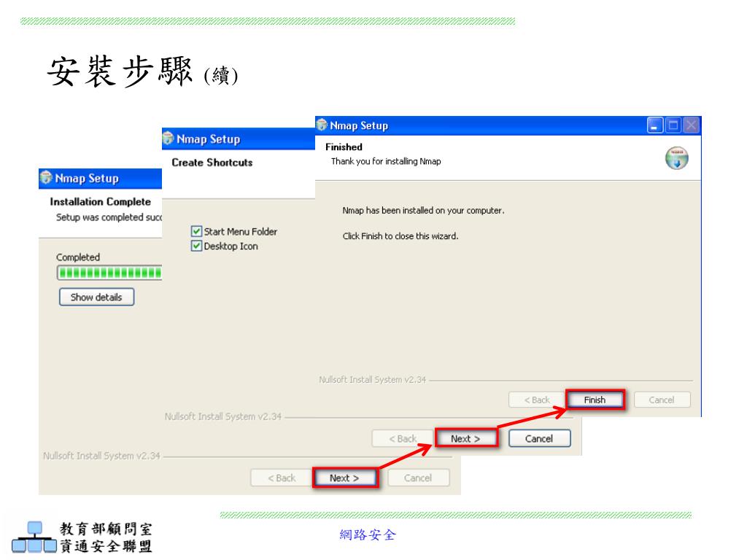This screenshot has height=560, width=747.
Task: Click Show details button
Action: tap(96, 297)
